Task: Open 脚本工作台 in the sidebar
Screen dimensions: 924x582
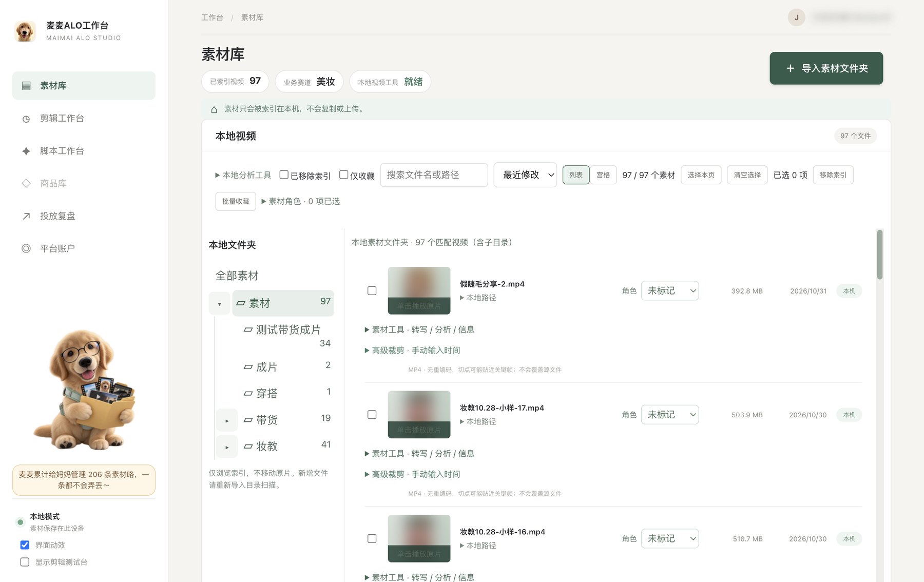Action: (84, 151)
